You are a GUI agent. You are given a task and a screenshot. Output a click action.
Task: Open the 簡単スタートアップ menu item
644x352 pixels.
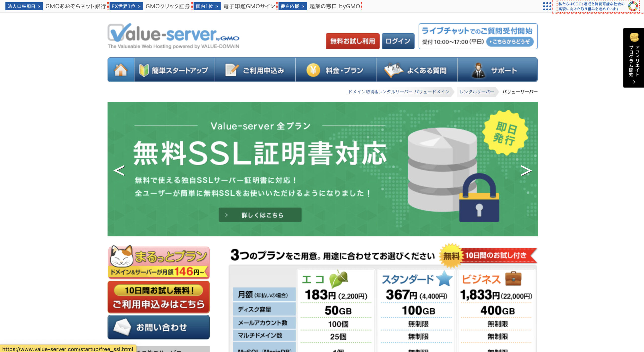point(175,70)
